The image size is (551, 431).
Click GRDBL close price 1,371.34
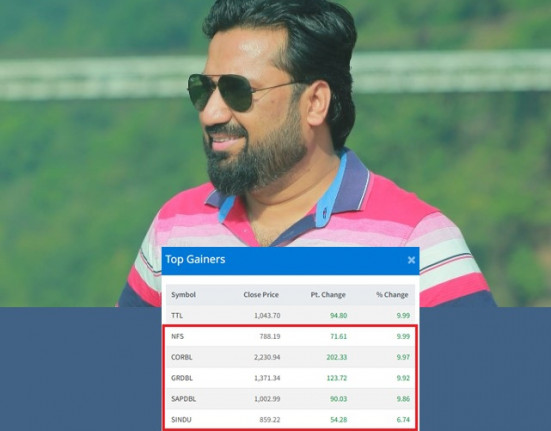tap(267, 378)
